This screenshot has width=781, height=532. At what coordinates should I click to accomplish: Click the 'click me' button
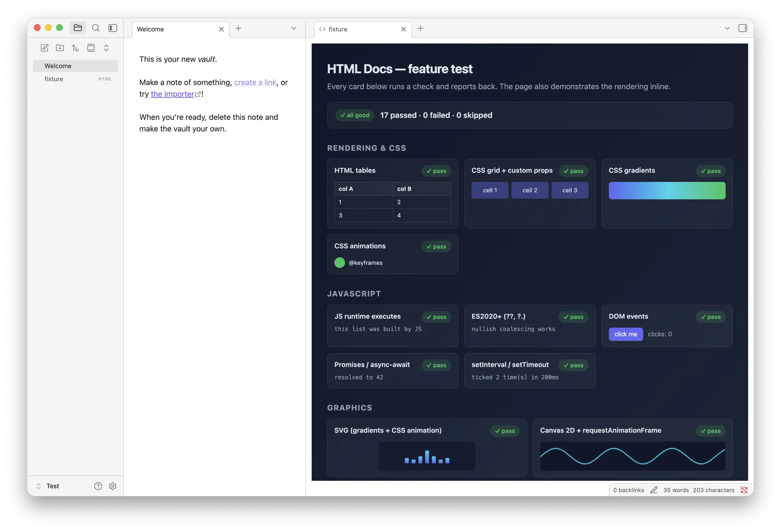[625, 334]
